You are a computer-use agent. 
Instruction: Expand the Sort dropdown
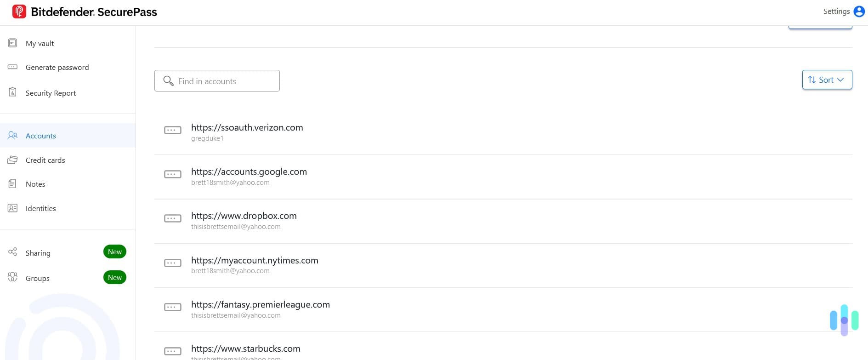[827, 80]
